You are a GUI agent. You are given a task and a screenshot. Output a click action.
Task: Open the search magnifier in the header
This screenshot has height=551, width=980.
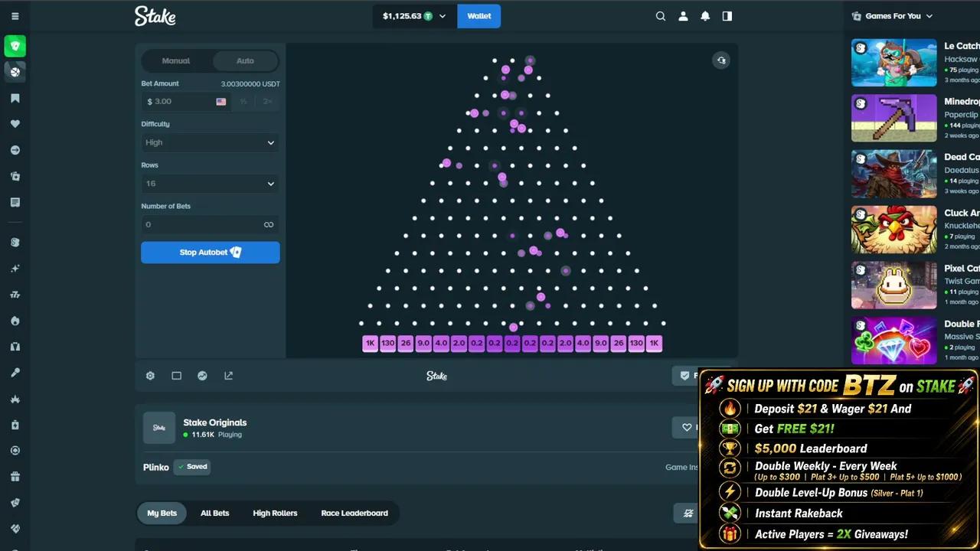pyautogui.click(x=661, y=16)
